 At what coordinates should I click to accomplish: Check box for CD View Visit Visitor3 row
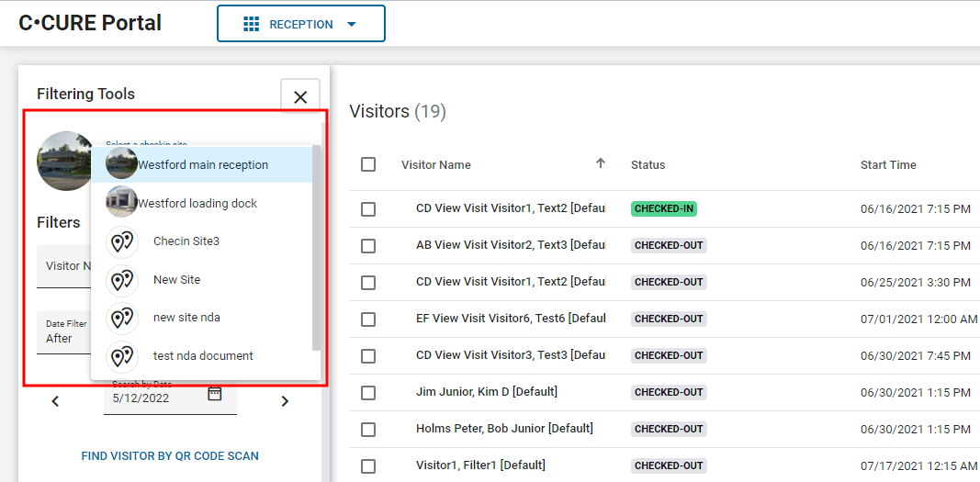pos(368,356)
